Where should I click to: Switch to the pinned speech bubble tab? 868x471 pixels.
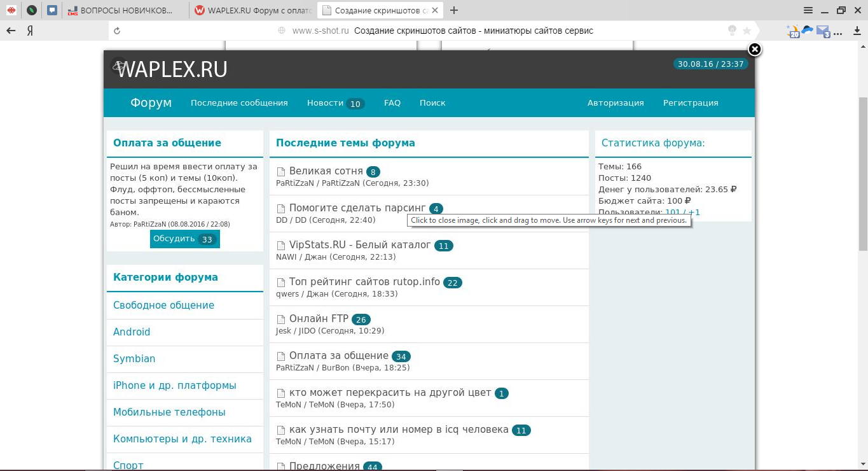pyautogui.click(x=52, y=10)
